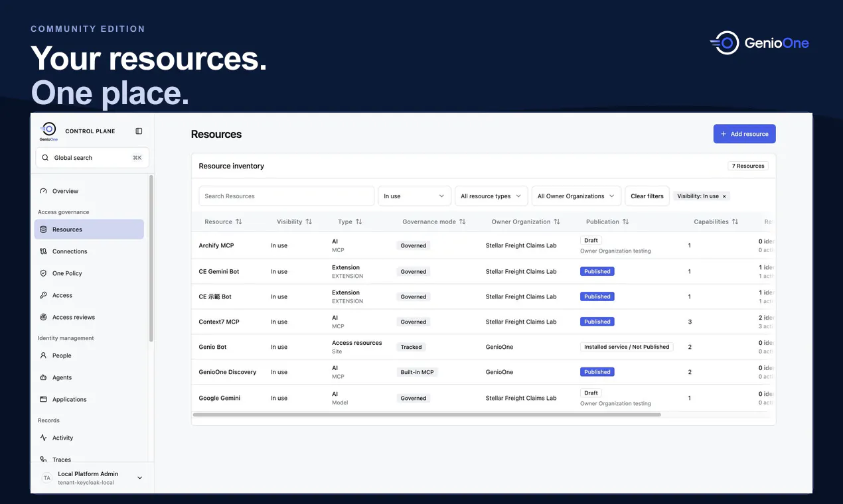Click the sidebar vertical scrollbar
Viewport: 843px width, 504px height.
[151, 259]
